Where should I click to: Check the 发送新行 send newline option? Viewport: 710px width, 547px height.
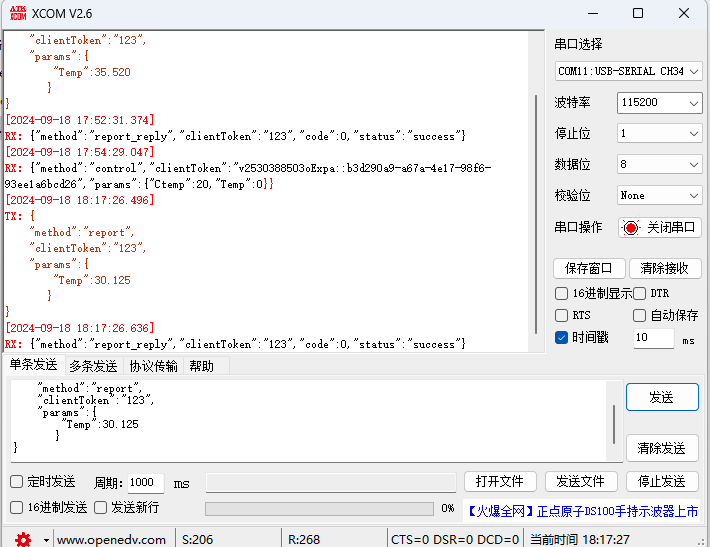click(100, 507)
